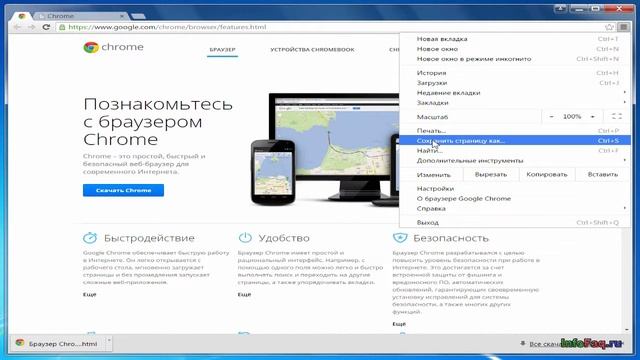Open the УСТРОЙСТВА CHROMEBOOK page tab

pos(312,50)
